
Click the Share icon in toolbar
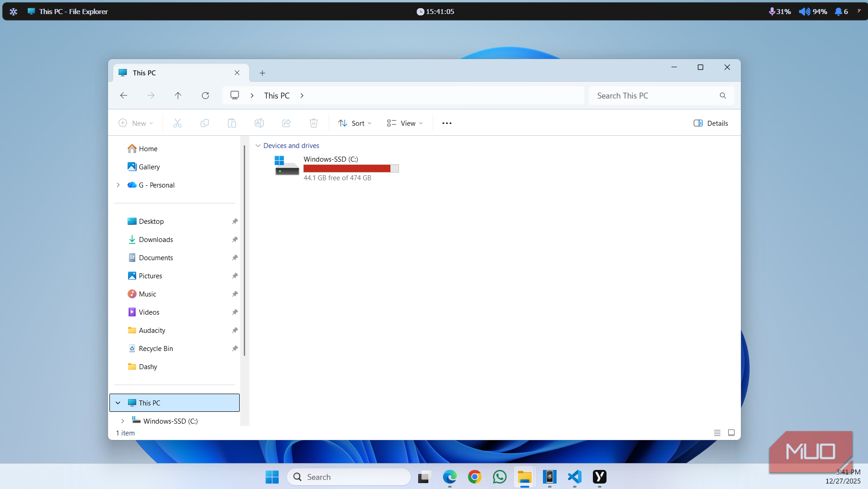pyautogui.click(x=286, y=123)
